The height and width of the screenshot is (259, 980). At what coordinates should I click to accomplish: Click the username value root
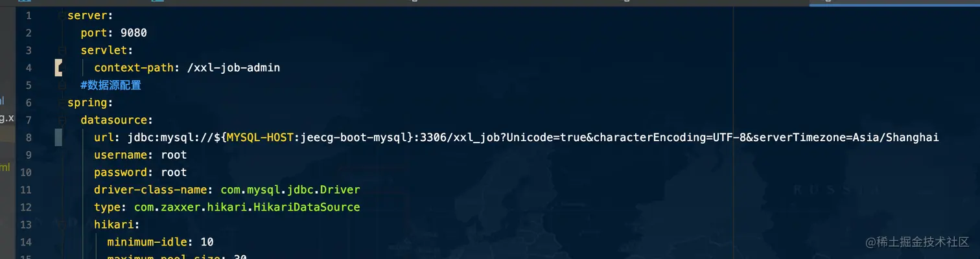click(x=174, y=155)
